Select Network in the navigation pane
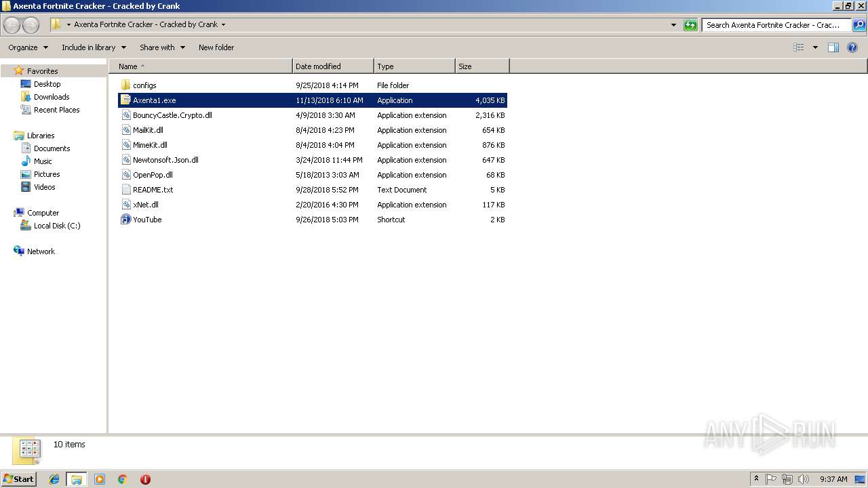The image size is (868, 488). [41, 251]
